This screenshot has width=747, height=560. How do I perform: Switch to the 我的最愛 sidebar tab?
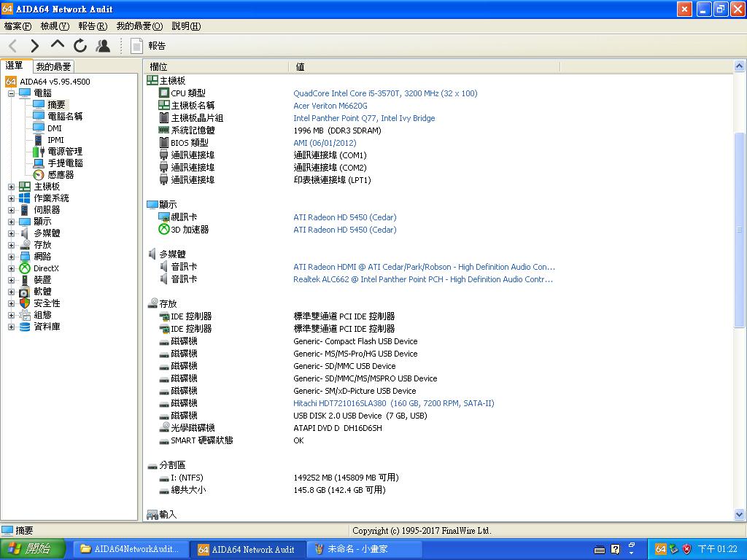(54, 66)
